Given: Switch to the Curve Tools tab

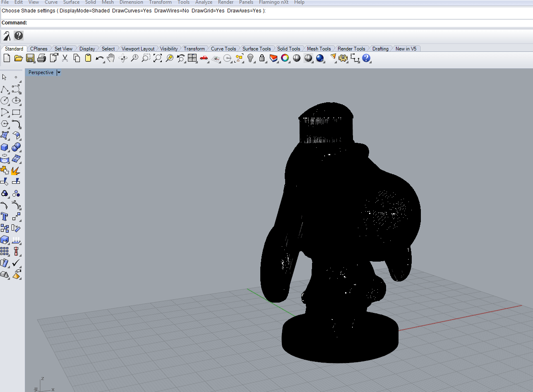Looking at the screenshot, I should [x=223, y=49].
